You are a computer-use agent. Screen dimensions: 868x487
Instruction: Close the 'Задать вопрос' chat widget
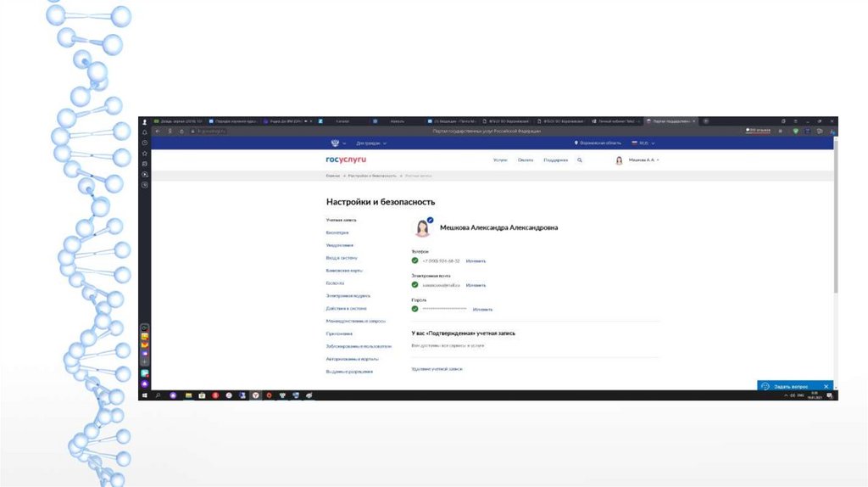coord(826,386)
